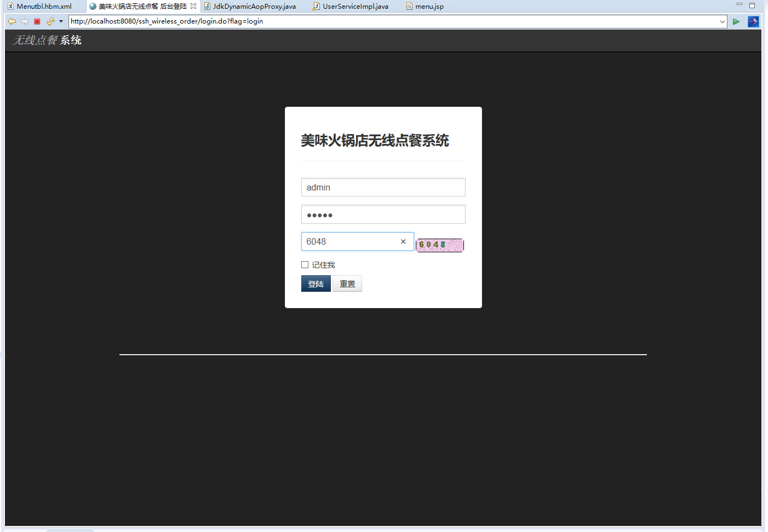The image size is (768, 532).
Task: Stop page loading with the red square
Action: 37,21
